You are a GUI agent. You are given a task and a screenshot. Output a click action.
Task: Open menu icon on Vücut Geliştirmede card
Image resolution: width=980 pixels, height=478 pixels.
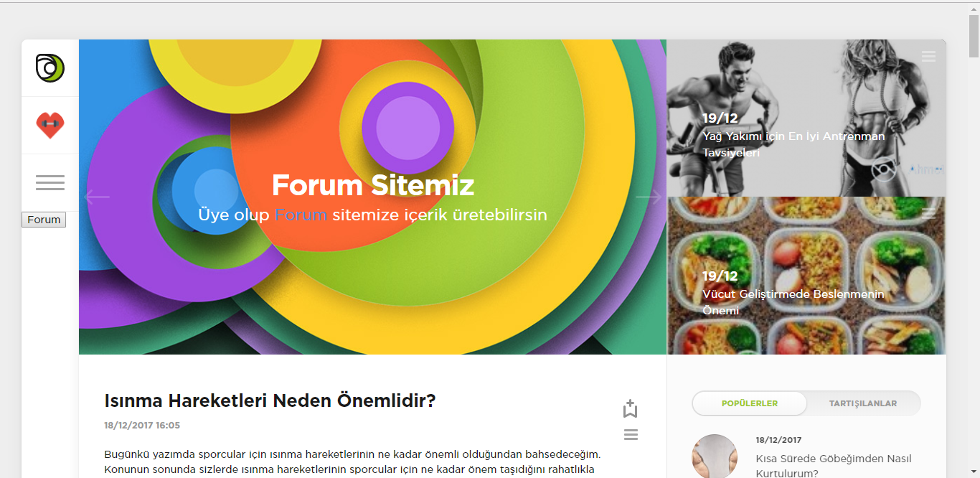[928, 212]
